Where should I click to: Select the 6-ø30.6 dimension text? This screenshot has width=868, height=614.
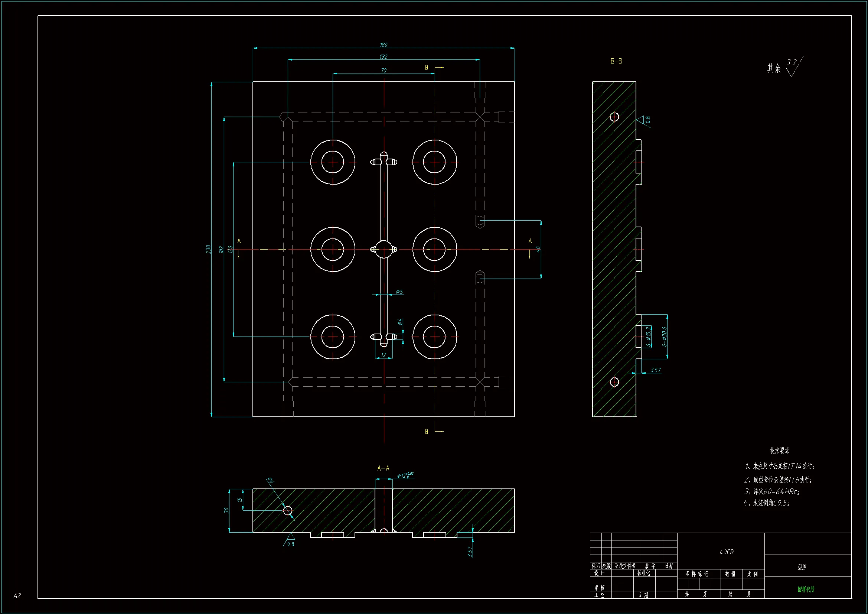coord(664,337)
